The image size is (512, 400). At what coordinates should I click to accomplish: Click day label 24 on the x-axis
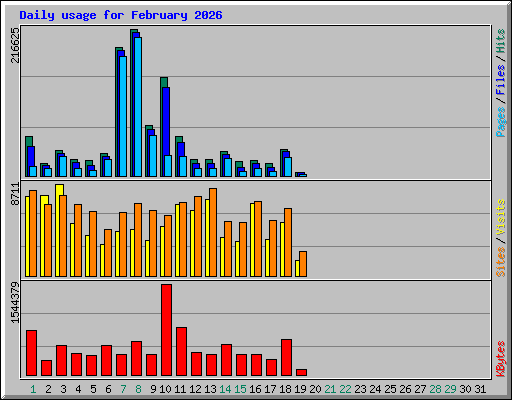point(375,389)
